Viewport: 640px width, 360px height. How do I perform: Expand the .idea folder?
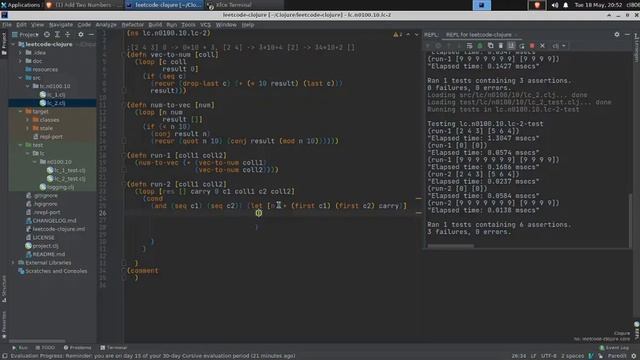point(20,53)
